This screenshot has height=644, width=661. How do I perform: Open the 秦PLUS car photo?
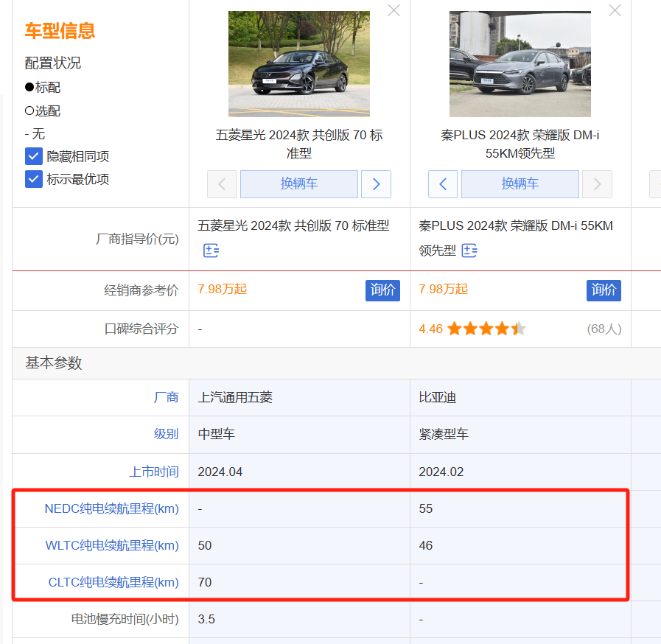coord(520,64)
